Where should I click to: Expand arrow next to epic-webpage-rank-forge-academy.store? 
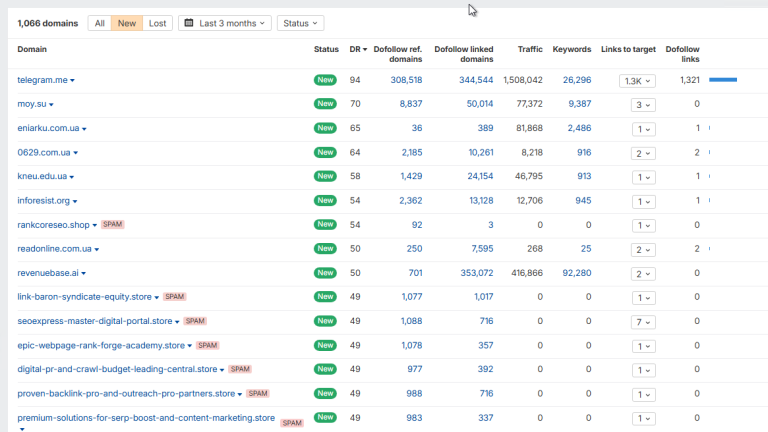(190, 346)
